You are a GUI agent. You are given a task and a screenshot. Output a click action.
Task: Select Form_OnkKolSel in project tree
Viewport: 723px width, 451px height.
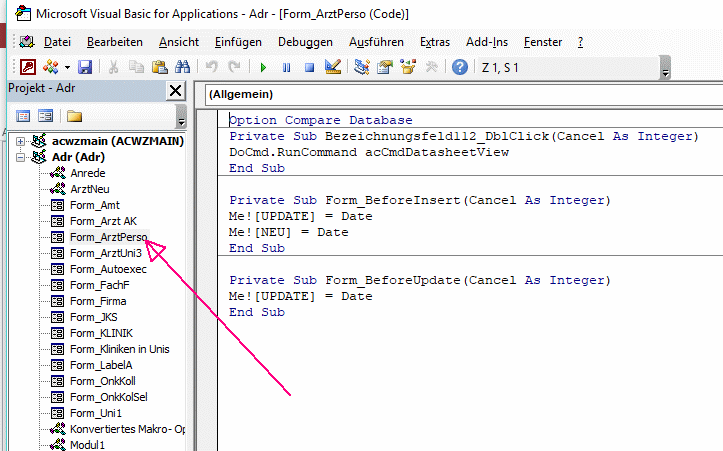tap(109, 397)
